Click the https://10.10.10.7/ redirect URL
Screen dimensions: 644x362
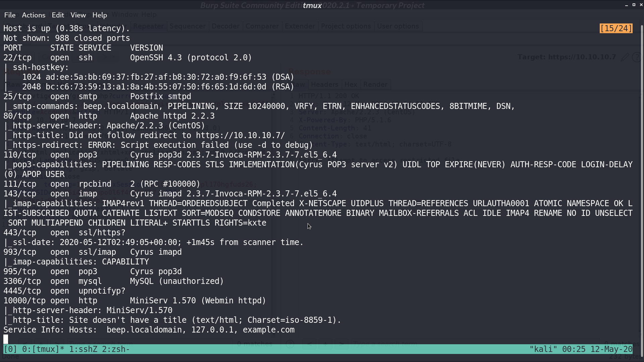[240, 135]
